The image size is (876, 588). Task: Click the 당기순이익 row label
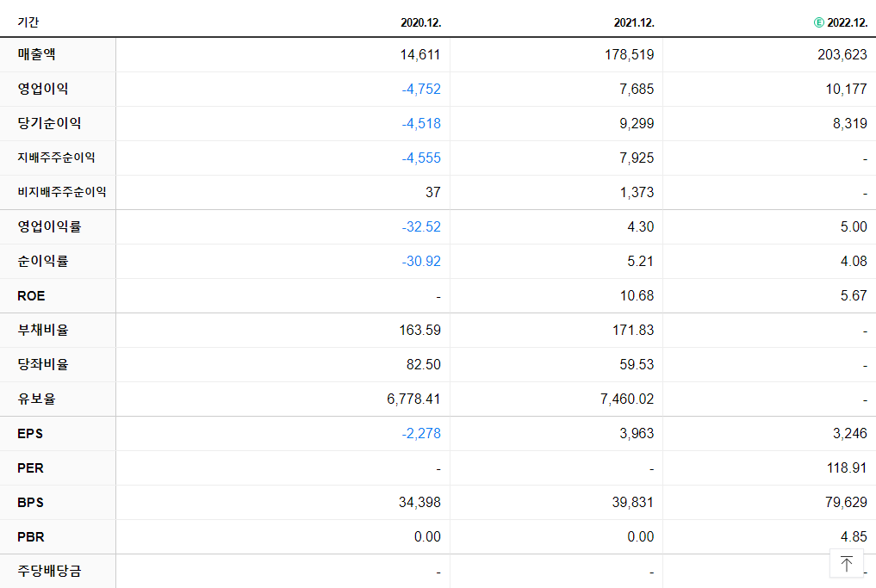coord(49,123)
